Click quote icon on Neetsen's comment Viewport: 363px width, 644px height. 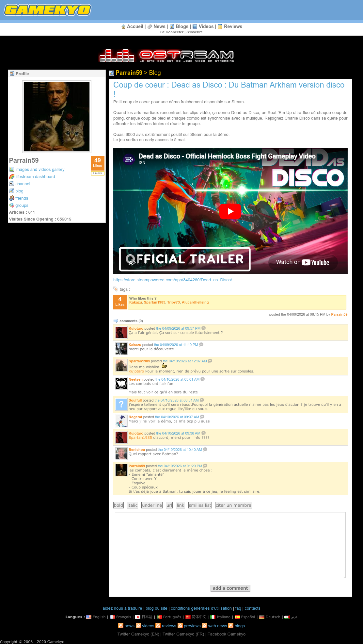pos(203,379)
